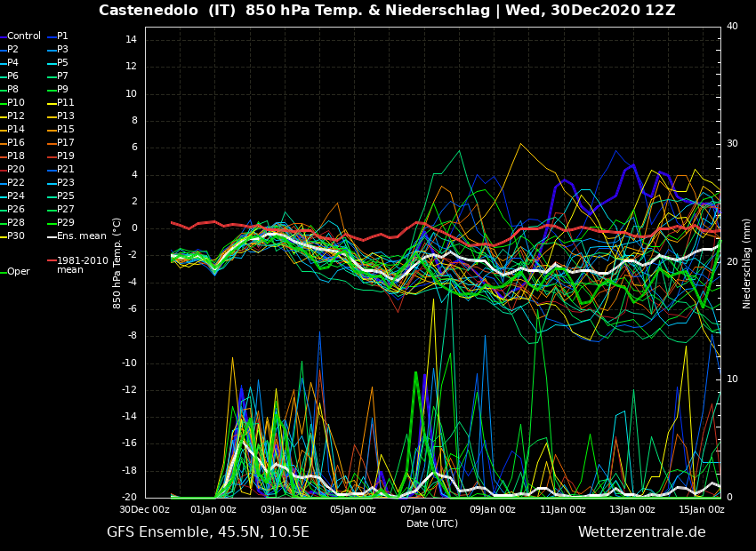Click the red 1981-2010 mean legend line marker

[x=52, y=260]
